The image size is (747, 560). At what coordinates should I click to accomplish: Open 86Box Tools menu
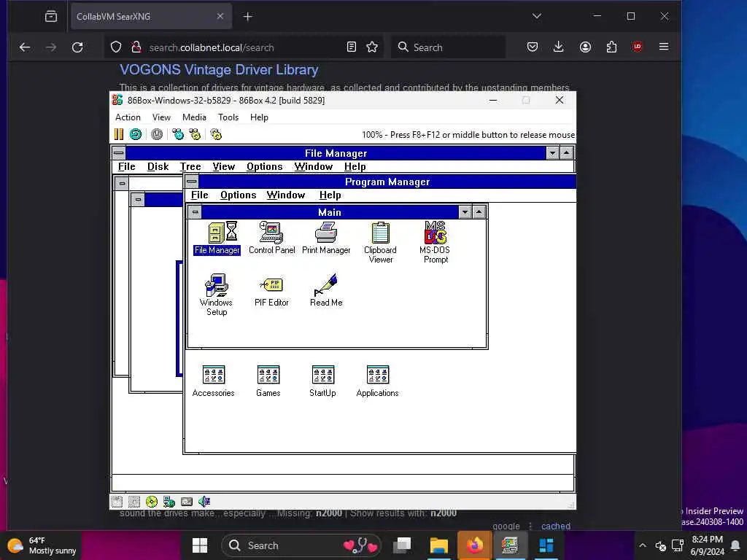coord(228,117)
